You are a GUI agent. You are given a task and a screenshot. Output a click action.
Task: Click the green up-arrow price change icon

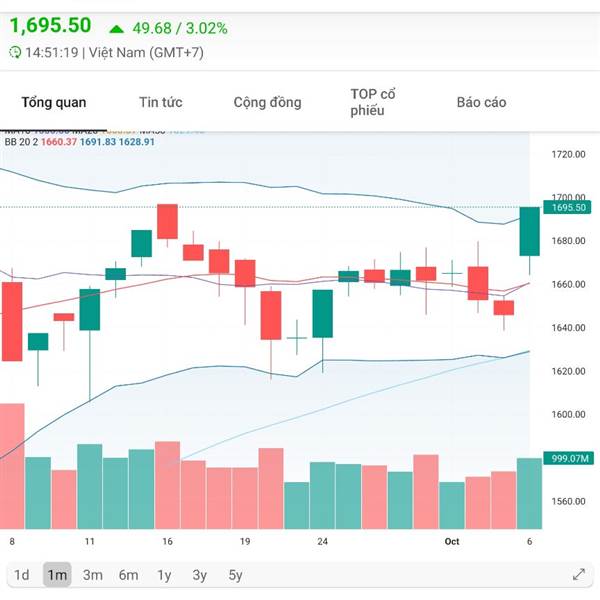pyautogui.click(x=117, y=28)
